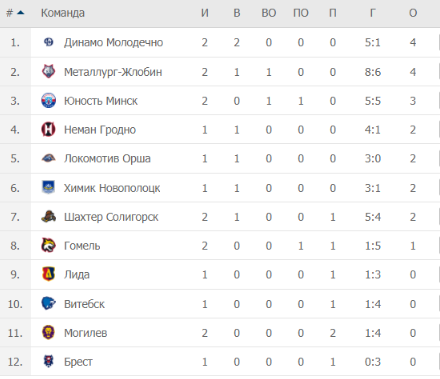This screenshot has height=379, width=440.
Task: Click the Химик Новополоцк crest icon
Action: (x=49, y=187)
